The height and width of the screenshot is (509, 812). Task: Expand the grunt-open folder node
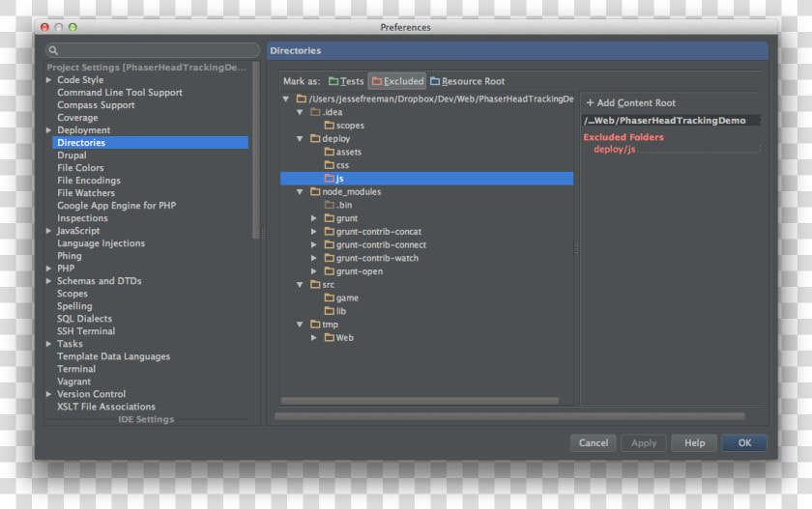[314, 271]
